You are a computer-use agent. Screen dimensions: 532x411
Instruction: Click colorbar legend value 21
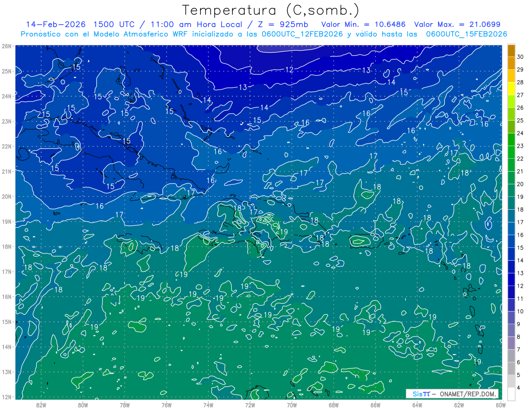[x=520, y=171]
